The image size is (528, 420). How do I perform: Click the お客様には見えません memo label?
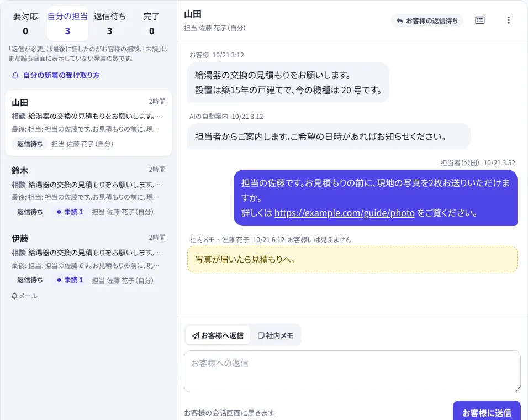click(320, 240)
